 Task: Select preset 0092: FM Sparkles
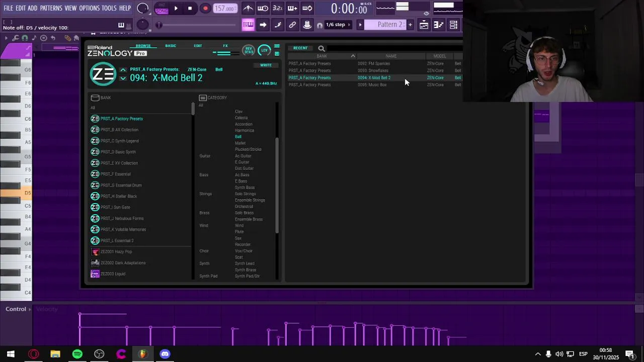(x=375, y=64)
